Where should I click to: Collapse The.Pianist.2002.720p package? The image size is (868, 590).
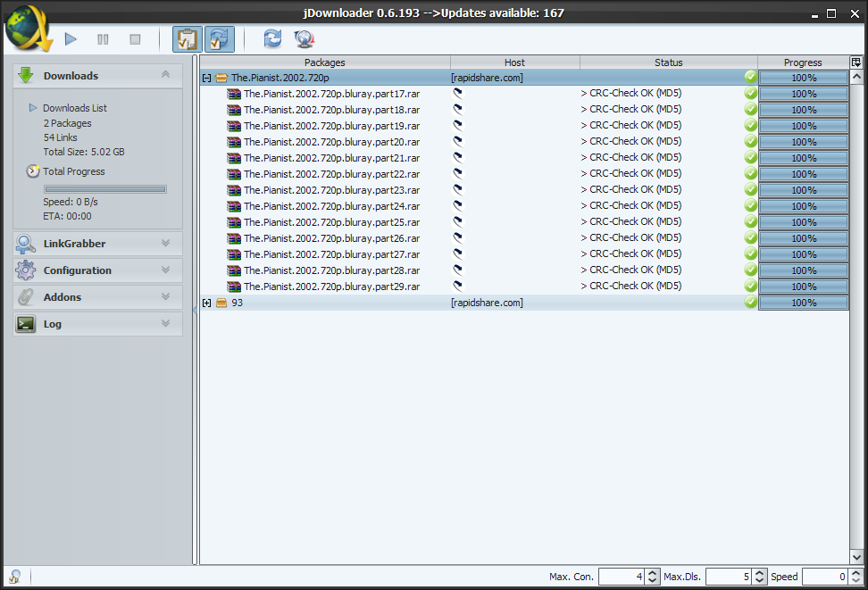point(207,78)
